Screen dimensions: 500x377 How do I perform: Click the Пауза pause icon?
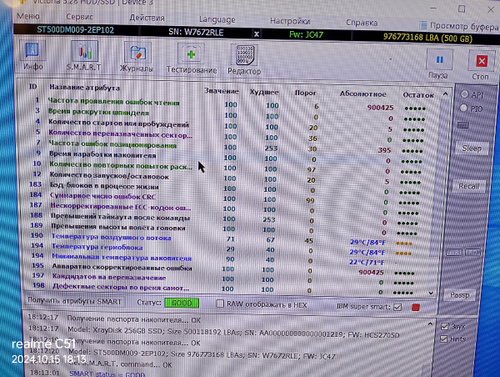tap(440, 60)
